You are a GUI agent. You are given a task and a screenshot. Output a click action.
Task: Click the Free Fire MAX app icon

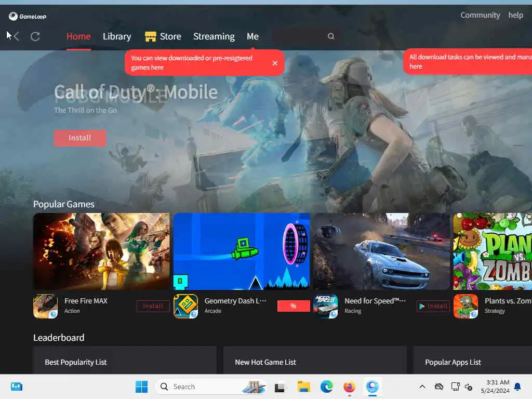pos(46,306)
